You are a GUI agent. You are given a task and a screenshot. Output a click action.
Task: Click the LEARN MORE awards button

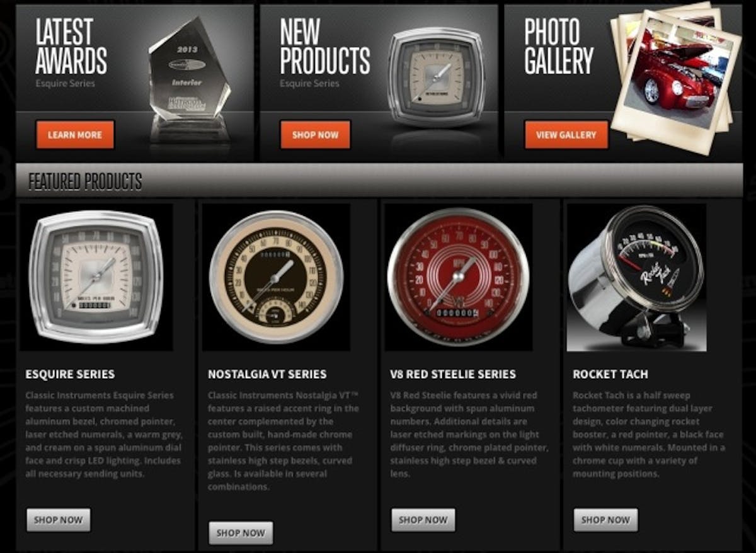pos(75,135)
